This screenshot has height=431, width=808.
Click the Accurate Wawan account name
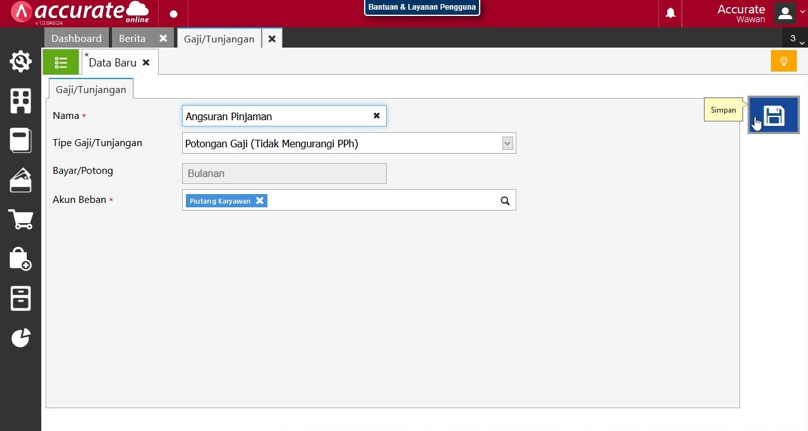741,13
